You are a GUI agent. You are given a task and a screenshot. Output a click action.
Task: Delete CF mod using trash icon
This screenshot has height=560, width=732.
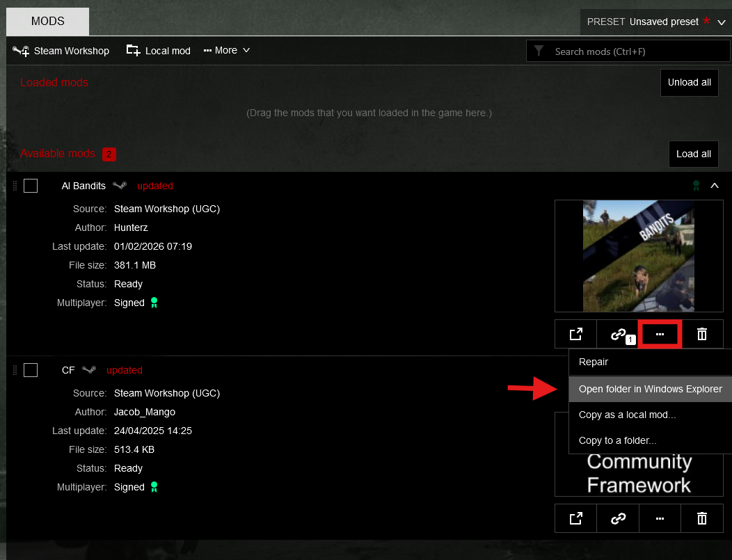pyautogui.click(x=702, y=518)
